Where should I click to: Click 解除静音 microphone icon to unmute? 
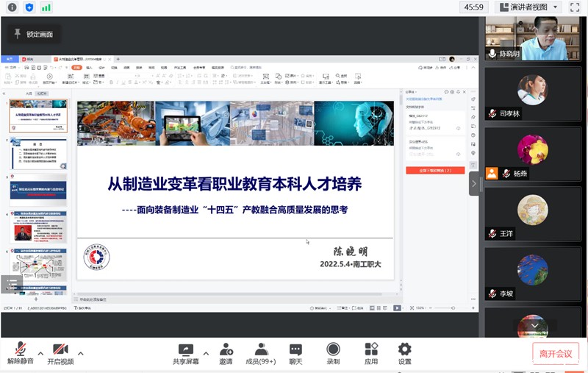coord(21,349)
